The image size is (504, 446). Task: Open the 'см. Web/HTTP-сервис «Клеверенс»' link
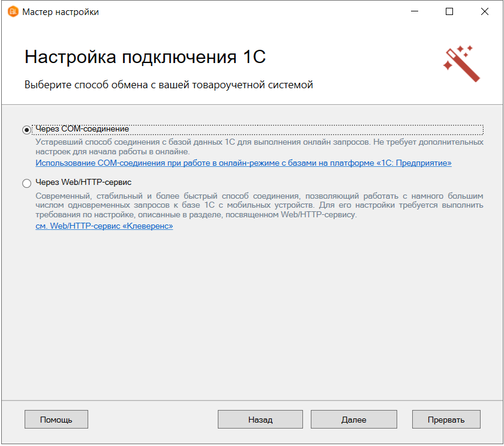point(104,226)
